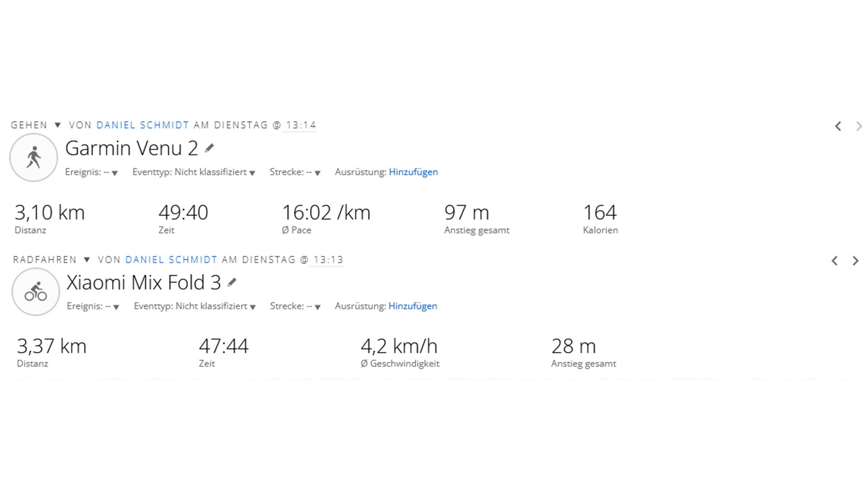Viewport: 868px width, 488px height.
Task: Go to next activity from walking entry
Action: pos(859,127)
